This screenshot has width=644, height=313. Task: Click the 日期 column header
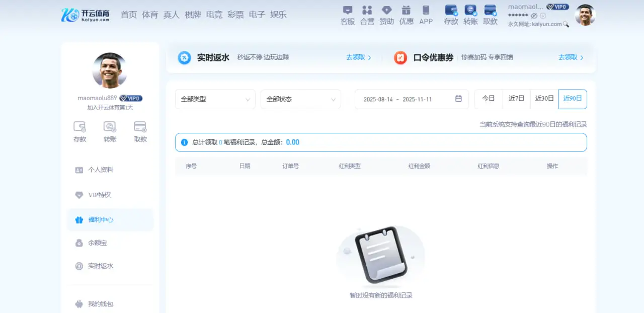point(245,166)
